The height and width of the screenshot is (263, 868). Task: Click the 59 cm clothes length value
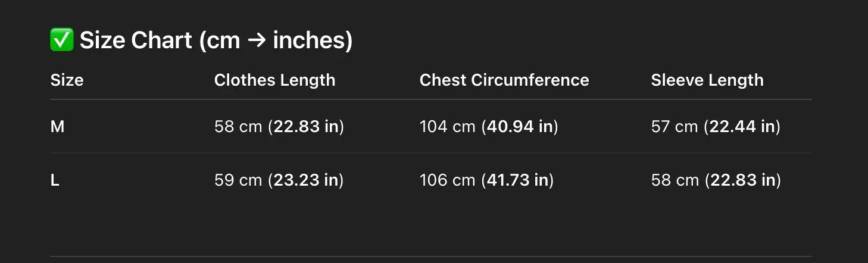point(238,180)
